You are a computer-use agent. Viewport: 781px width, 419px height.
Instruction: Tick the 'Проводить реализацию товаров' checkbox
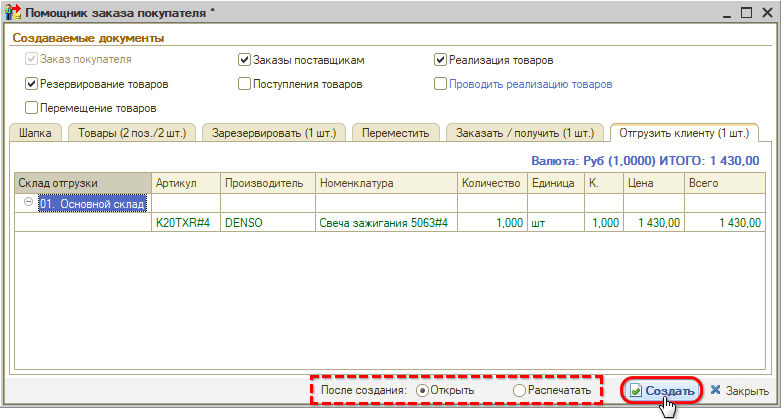click(441, 85)
